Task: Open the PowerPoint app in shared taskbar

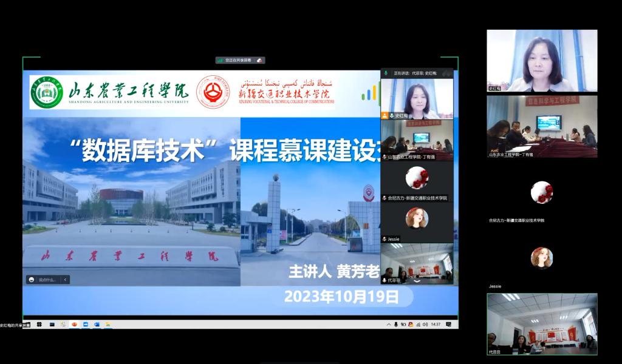Action: [x=74, y=325]
